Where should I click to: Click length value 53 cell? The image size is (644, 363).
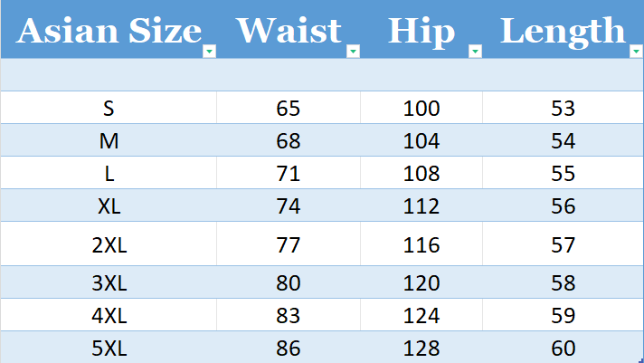click(x=563, y=109)
